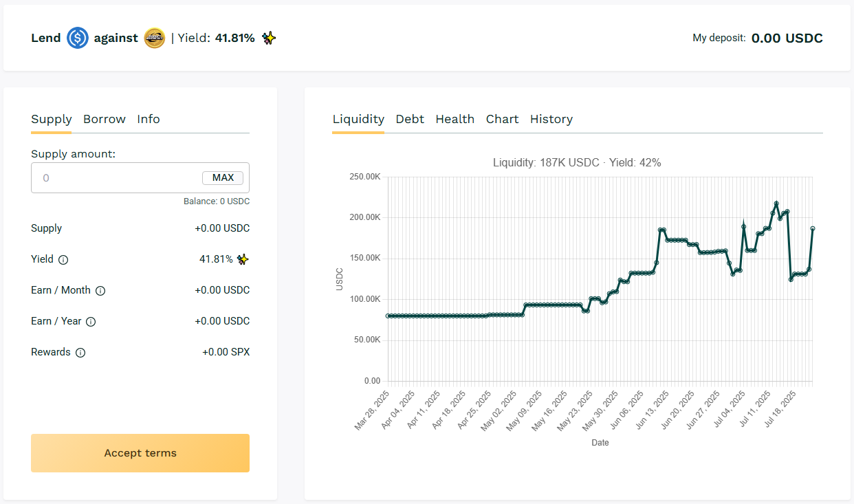The image size is (854, 504).
Task: Click the chart title 'Liquidity: 187K USDC · Yield: 42%'
Action: [577, 162]
